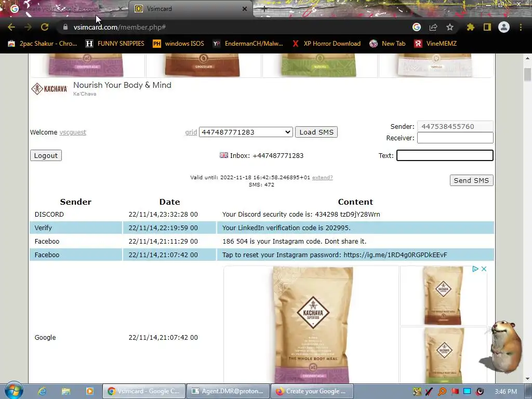Focus the Text message input field
The width and height of the screenshot is (532, 399).
point(445,155)
